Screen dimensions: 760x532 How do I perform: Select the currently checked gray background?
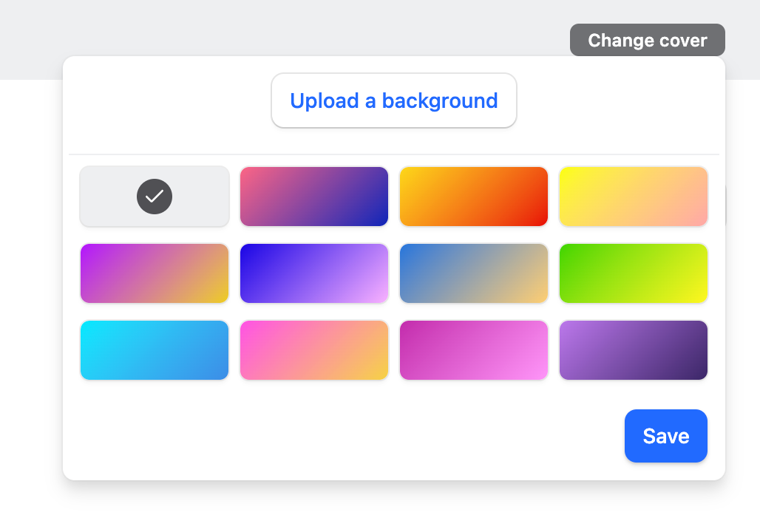[x=154, y=196]
